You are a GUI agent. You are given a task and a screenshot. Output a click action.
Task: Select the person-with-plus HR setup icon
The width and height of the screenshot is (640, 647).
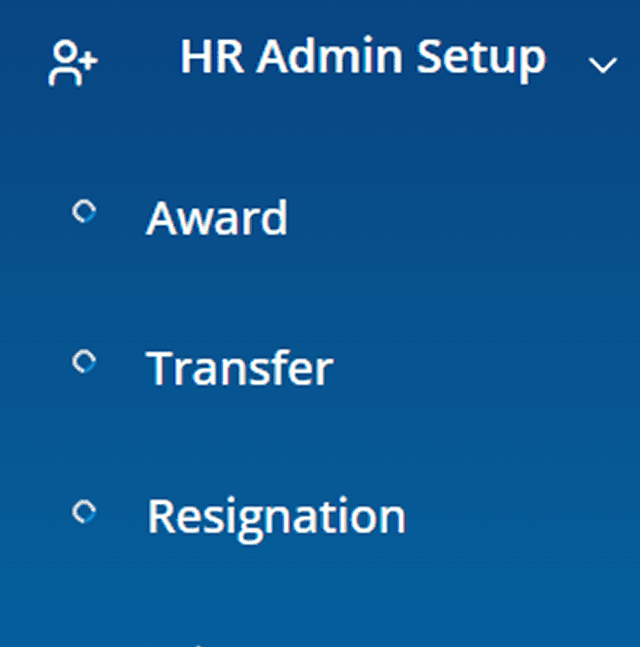click(73, 64)
